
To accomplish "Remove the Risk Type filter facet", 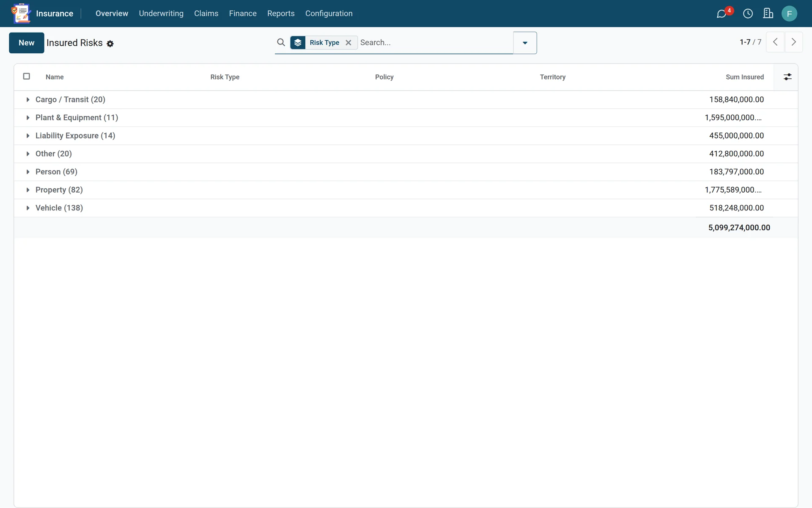I will (x=348, y=42).
